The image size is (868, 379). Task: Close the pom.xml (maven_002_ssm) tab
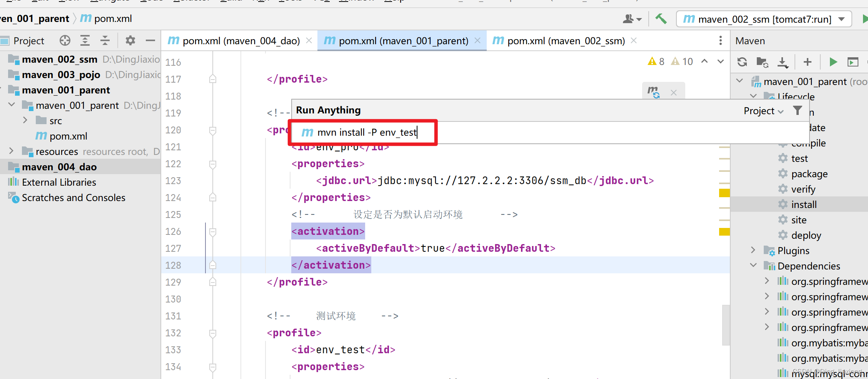coord(634,40)
